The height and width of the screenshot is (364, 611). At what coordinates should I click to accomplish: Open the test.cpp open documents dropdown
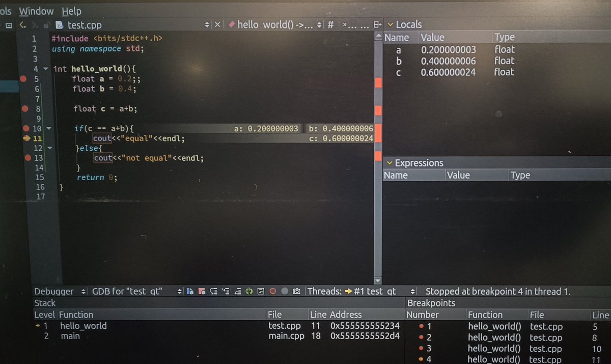tap(207, 24)
